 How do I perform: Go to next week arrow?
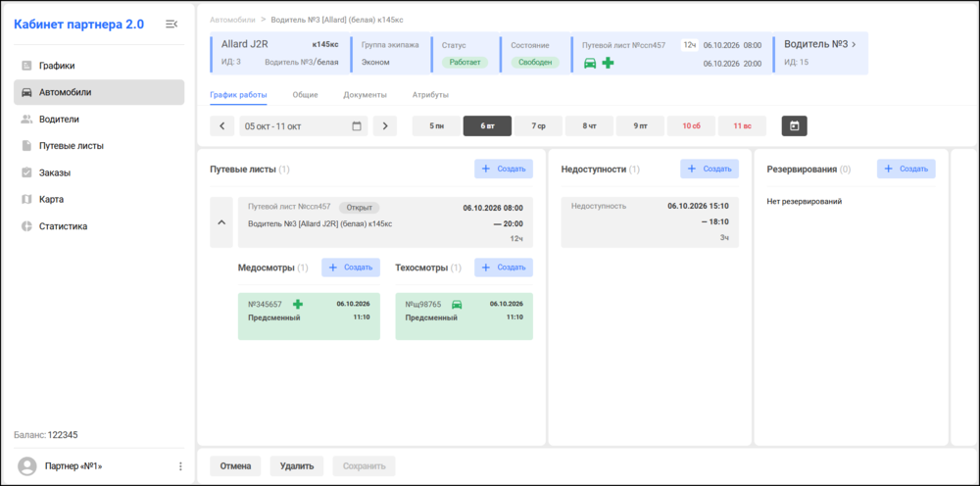coord(385,125)
